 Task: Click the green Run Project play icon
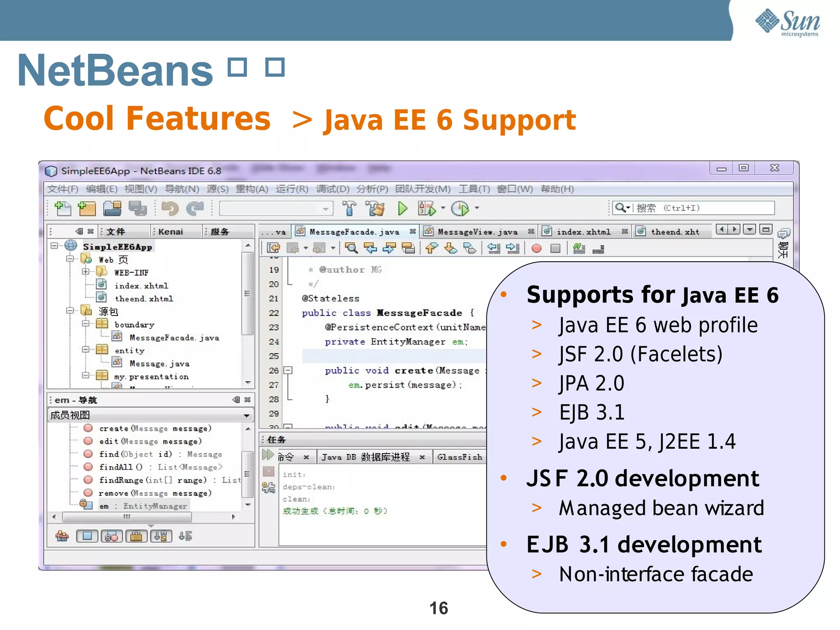(402, 208)
